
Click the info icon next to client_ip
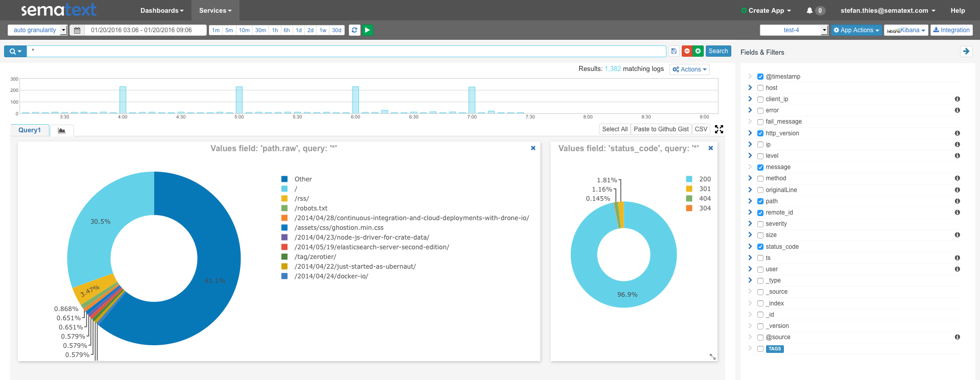click(958, 99)
